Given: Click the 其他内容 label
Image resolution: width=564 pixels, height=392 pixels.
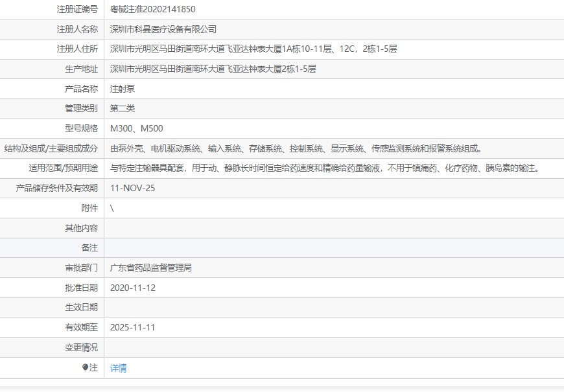Looking at the screenshot, I should (81, 228).
